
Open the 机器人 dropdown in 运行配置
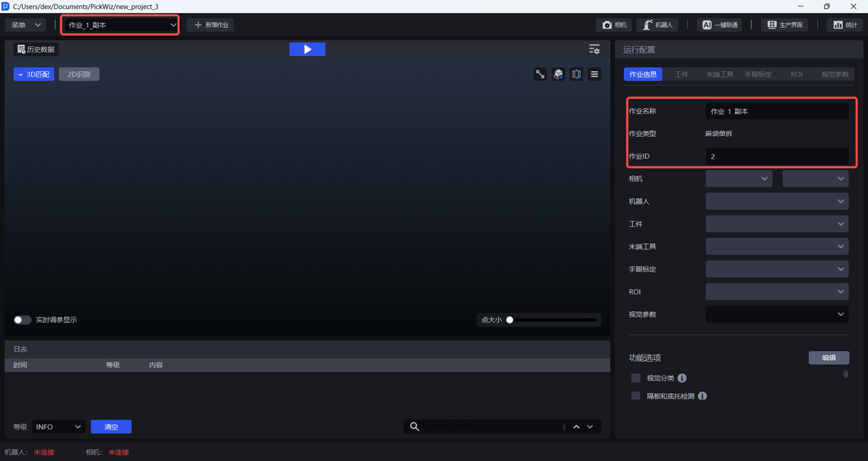(x=776, y=201)
